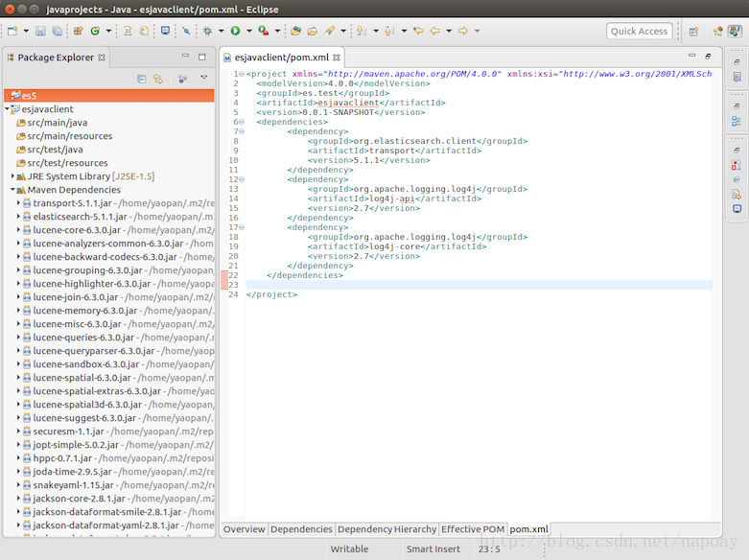Close the esjavaclient/pom.xml editor tab
This screenshot has width=749, height=560.
337,58
